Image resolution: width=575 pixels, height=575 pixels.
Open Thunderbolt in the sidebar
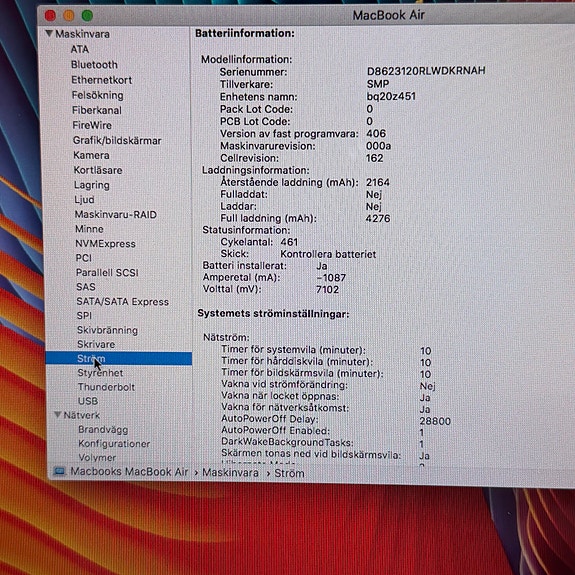(106, 387)
